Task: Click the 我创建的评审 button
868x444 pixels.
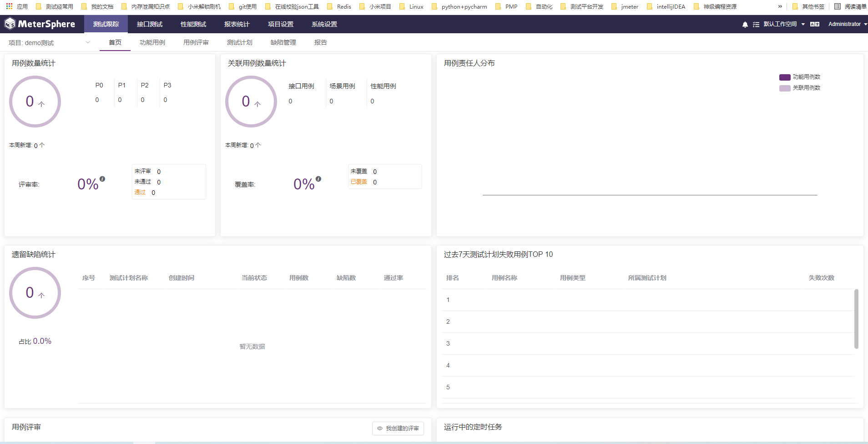Action: click(398, 429)
